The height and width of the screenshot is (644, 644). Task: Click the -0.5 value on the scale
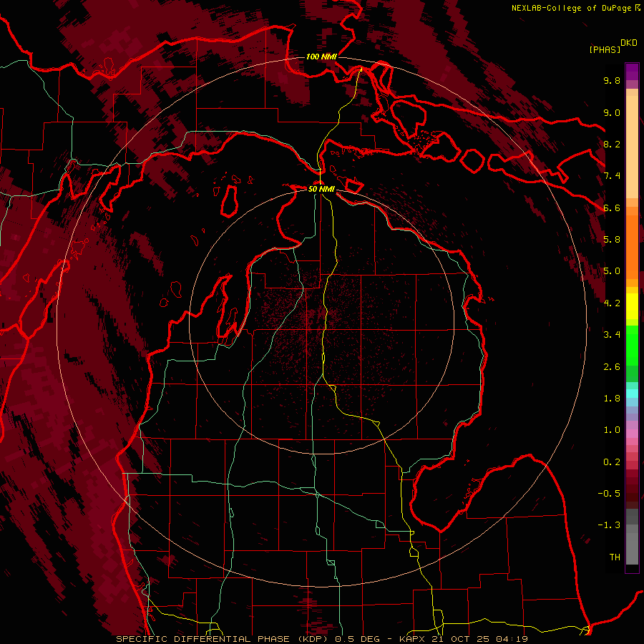coord(609,494)
